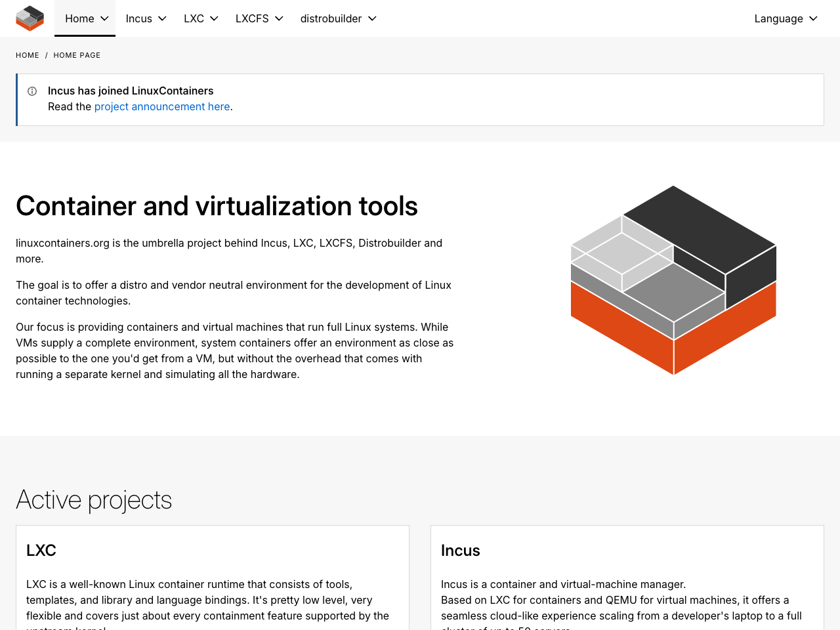This screenshot has width=840, height=630.
Task: Expand the chevron next to Language
Action: [x=813, y=18]
